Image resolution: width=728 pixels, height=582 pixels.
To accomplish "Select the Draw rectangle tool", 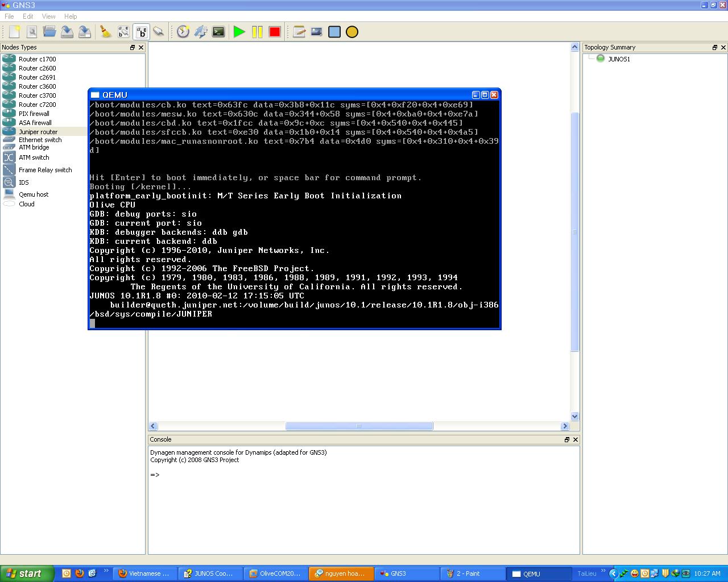I will tap(334, 32).
